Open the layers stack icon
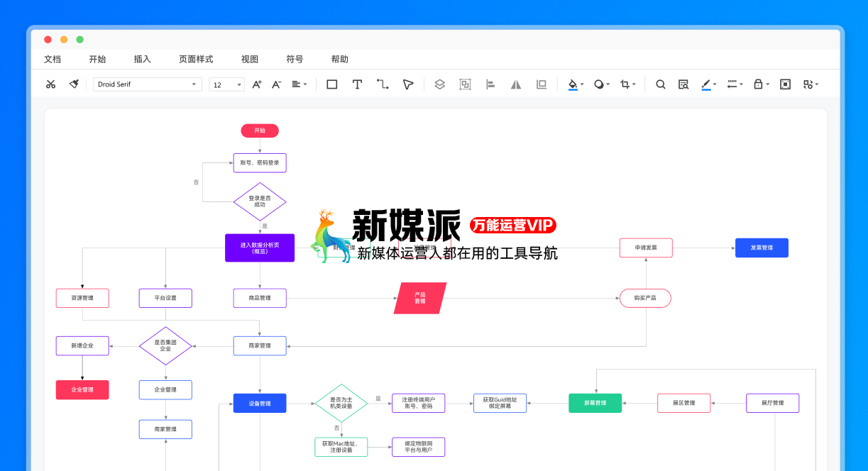The image size is (868, 471). point(439,84)
